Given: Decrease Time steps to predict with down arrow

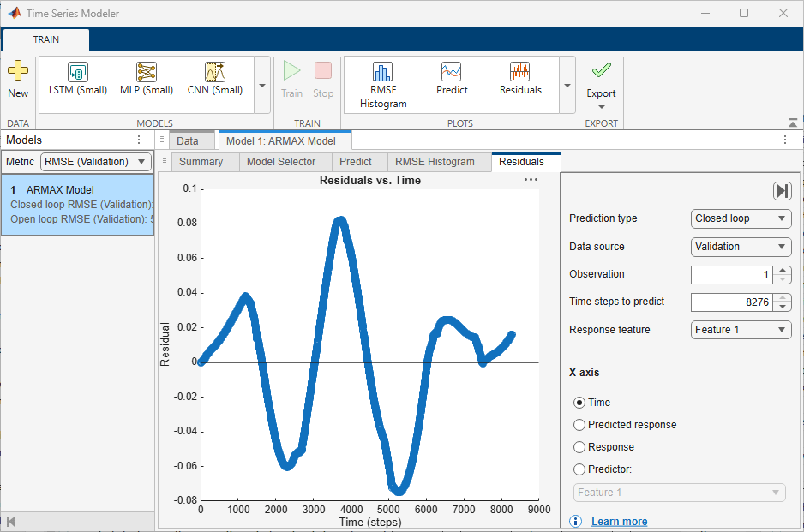Looking at the screenshot, I should coord(782,307).
